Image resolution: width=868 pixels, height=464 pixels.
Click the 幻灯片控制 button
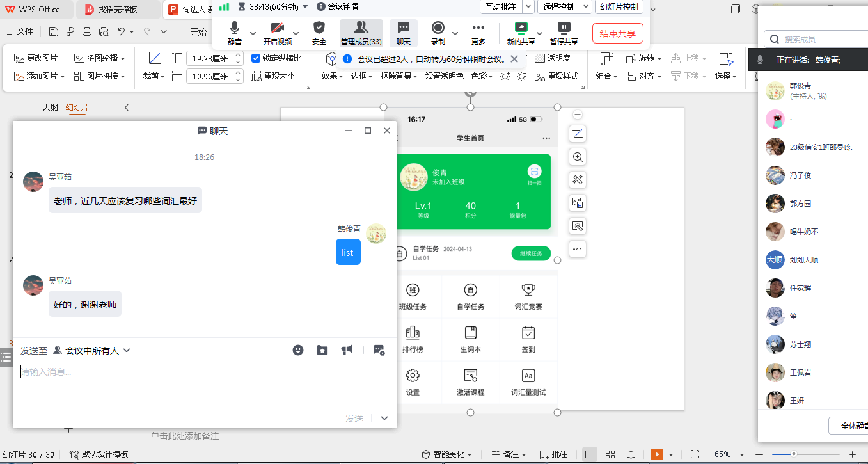tap(619, 6)
